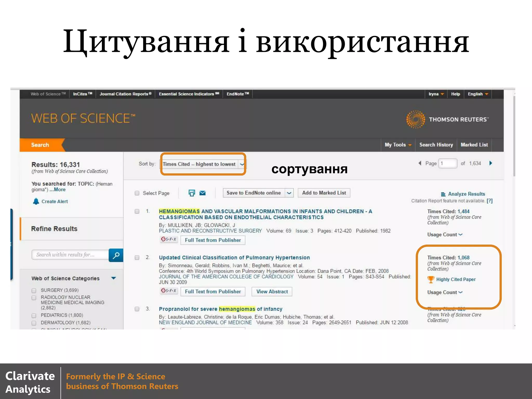Click Create Alert link
Viewport: 532px width, 399px height.
(55, 202)
